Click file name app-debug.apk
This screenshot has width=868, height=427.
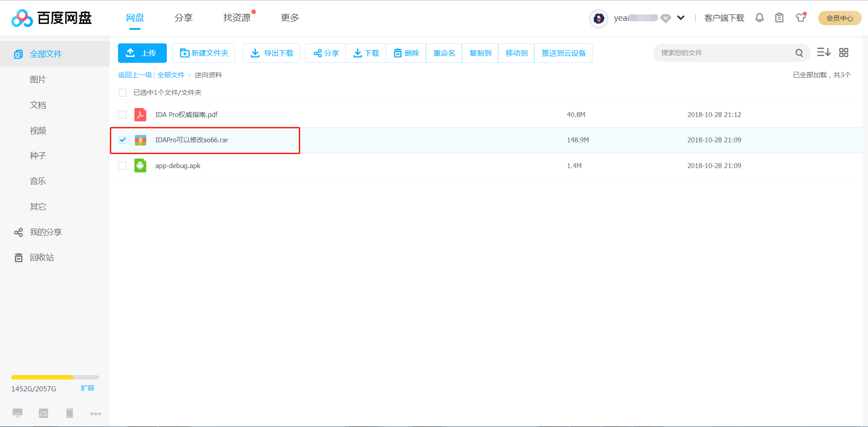(178, 166)
